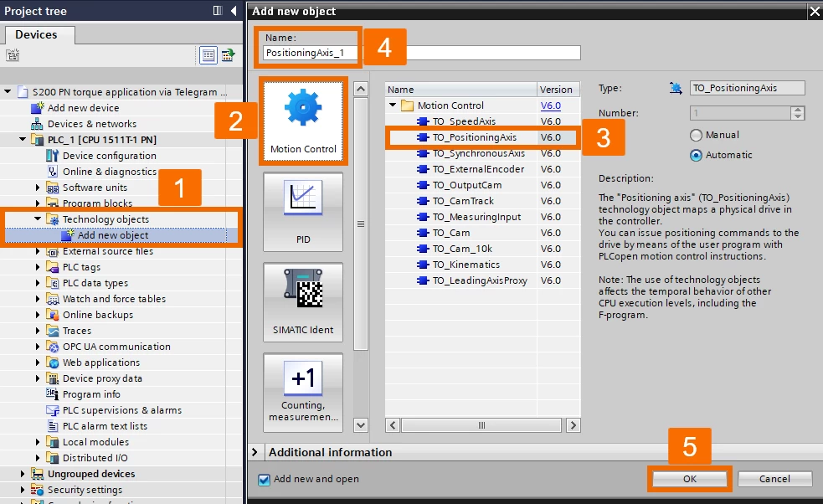Click the Technology objects folder icon
The width and height of the screenshot is (823, 504).
click(53, 219)
